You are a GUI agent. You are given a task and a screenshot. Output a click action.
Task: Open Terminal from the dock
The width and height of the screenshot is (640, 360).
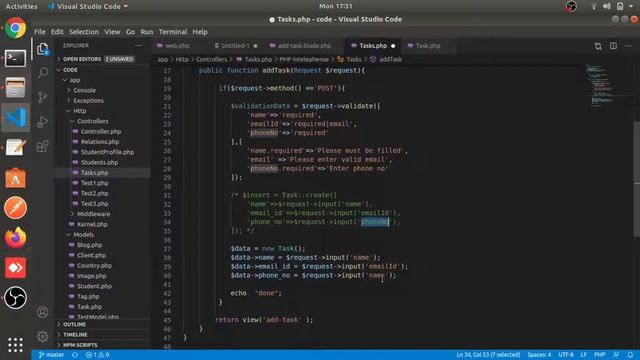(x=16, y=58)
